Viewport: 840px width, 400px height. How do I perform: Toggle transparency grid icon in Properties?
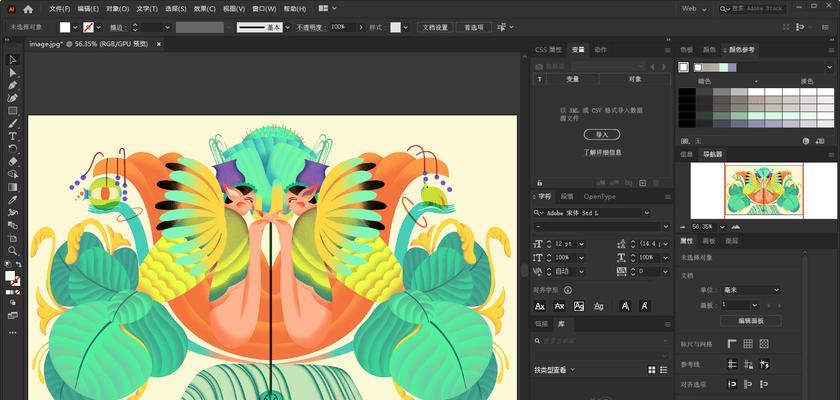tap(764, 344)
